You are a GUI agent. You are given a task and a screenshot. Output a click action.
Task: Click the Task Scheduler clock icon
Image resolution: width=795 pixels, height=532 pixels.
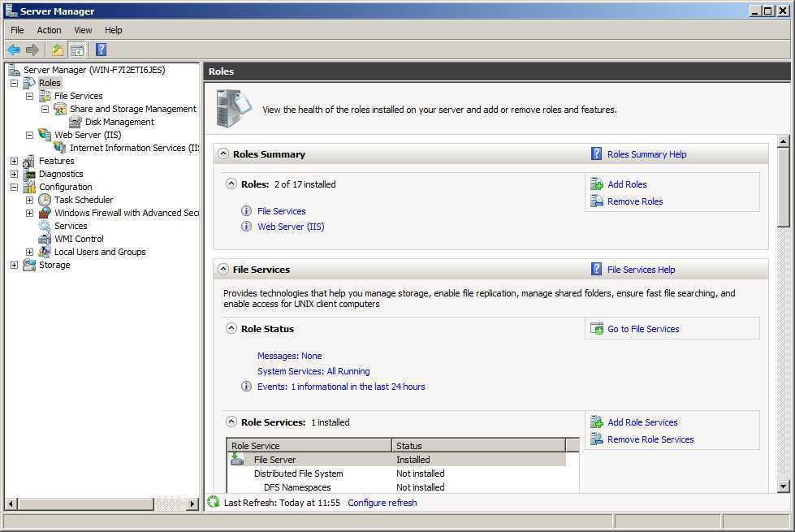[x=45, y=200]
